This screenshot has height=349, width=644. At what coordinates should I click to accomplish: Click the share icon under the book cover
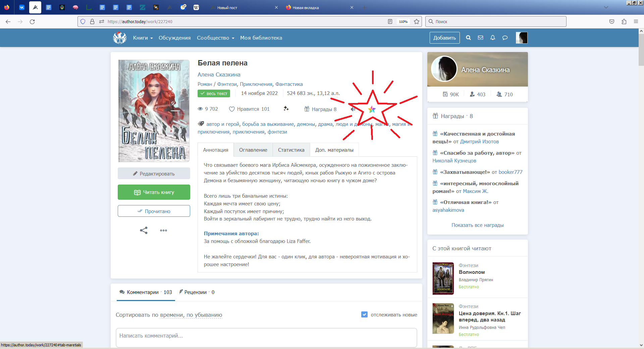tap(144, 231)
